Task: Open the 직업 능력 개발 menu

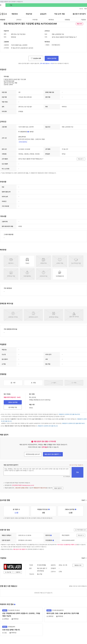Action: click(60, 14)
